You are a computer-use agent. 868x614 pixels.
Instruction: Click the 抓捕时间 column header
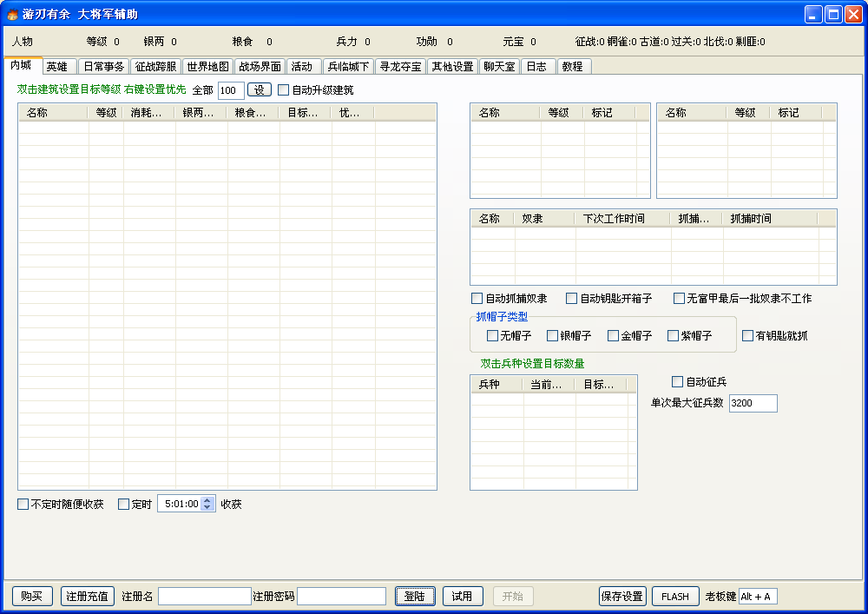(770, 219)
